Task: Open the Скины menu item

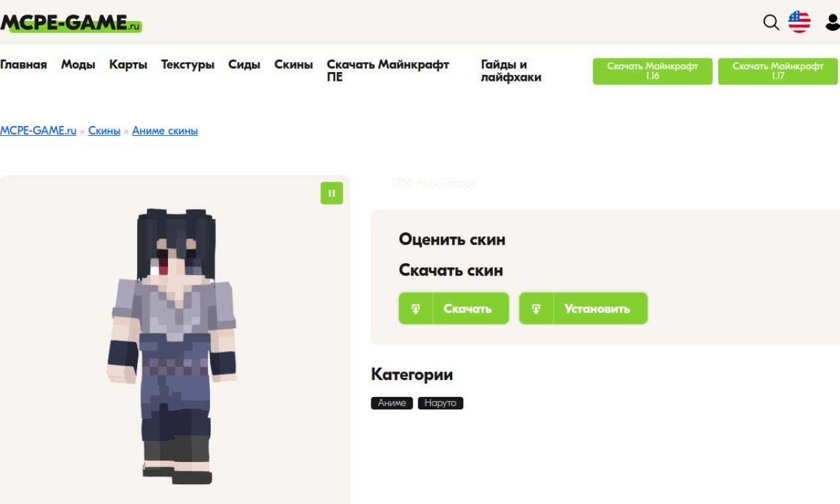Action: pos(293,64)
